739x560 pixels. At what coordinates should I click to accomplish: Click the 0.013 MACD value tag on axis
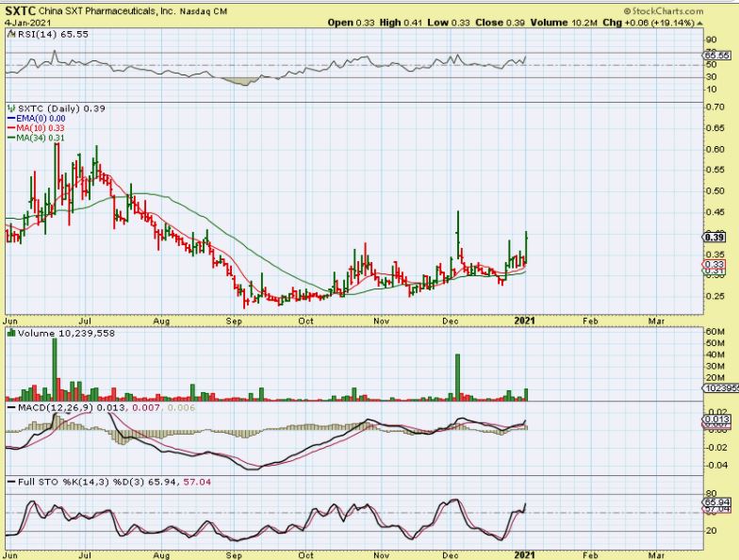click(x=716, y=419)
